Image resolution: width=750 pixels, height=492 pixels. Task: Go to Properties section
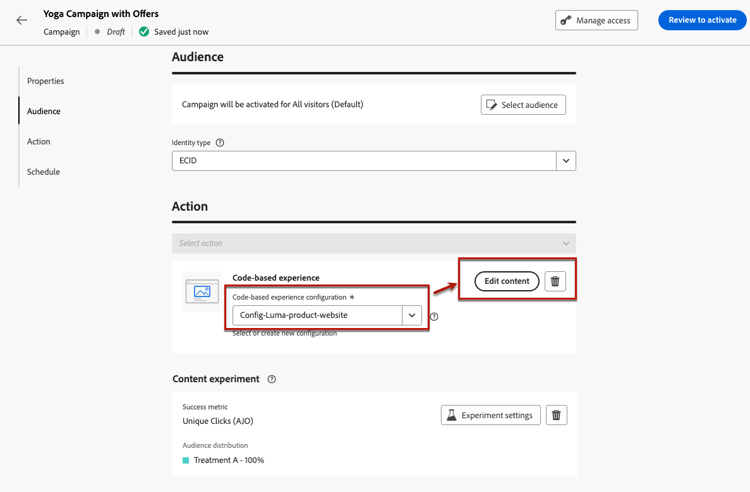(x=45, y=81)
